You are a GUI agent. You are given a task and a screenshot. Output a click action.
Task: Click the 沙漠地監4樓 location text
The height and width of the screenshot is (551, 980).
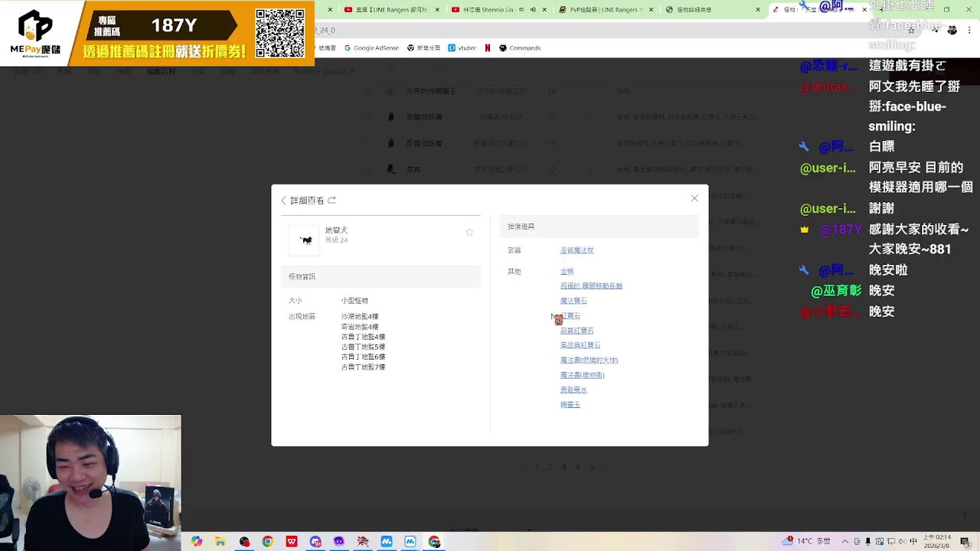(x=360, y=317)
